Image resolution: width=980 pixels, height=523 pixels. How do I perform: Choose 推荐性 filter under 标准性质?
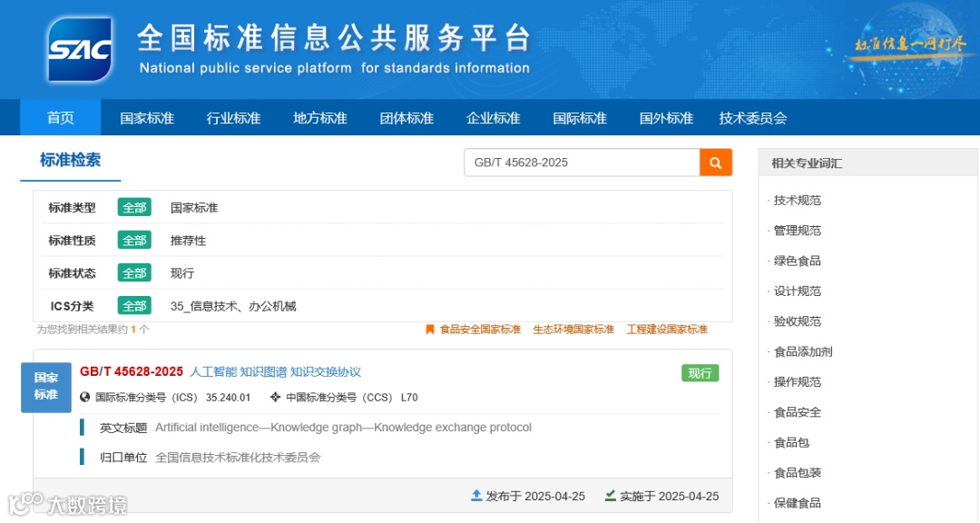click(x=188, y=241)
